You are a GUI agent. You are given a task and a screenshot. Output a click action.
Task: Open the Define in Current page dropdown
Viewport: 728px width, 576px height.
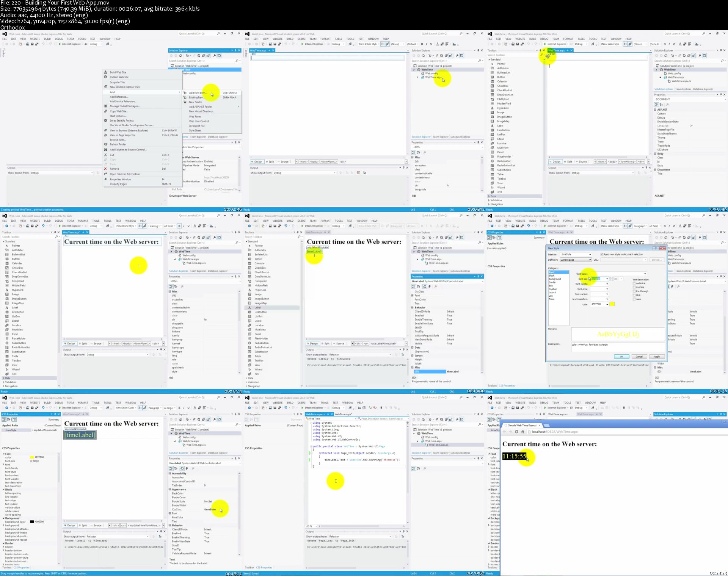590,260
